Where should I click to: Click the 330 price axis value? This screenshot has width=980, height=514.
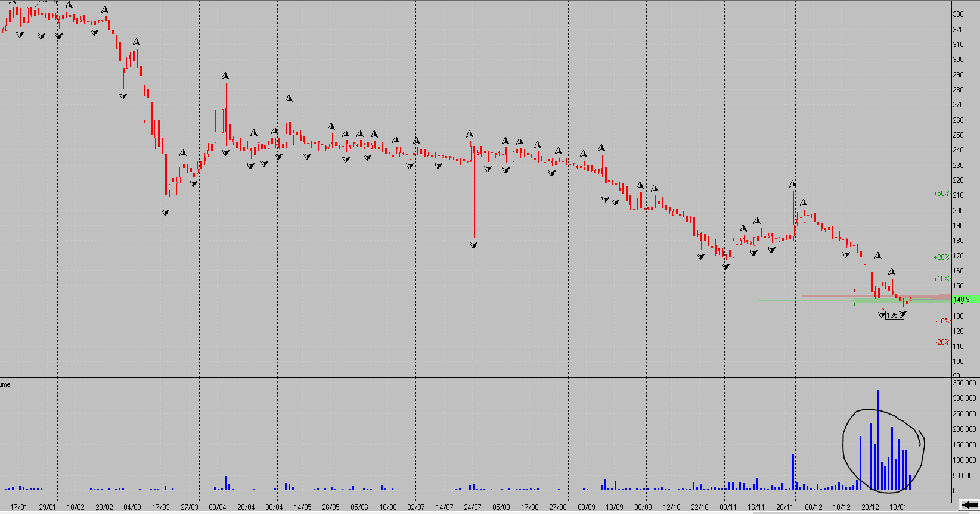coord(958,14)
